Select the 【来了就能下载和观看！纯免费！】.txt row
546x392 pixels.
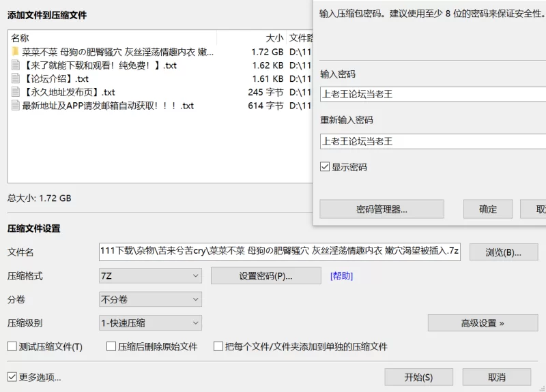click(x=160, y=65)
